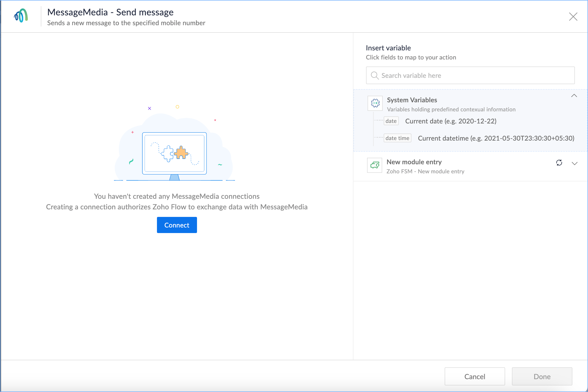Close the Send message dialog
The width and height of the screenshot is (588, 392).
pos(573,17)
